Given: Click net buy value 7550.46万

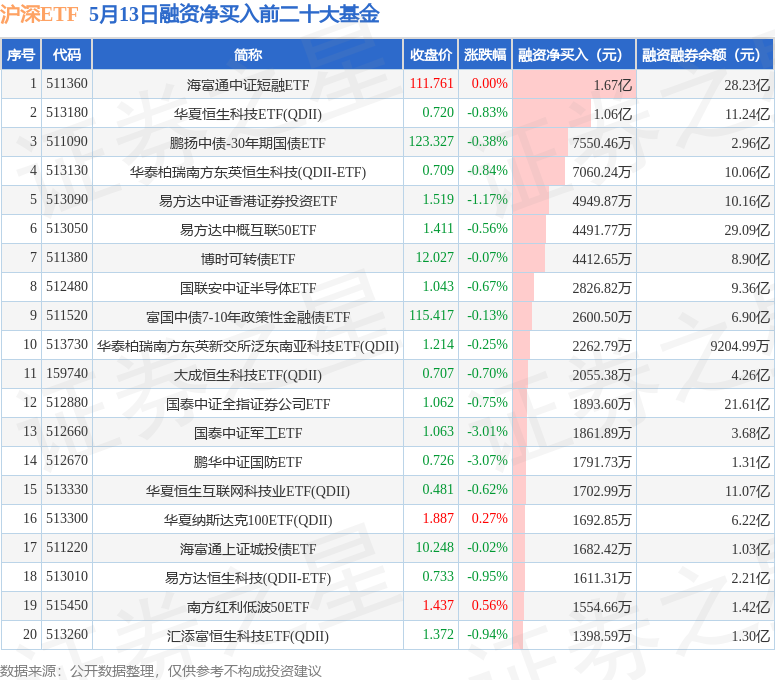Looking at the screenshot, I should [x=602, y=144].
